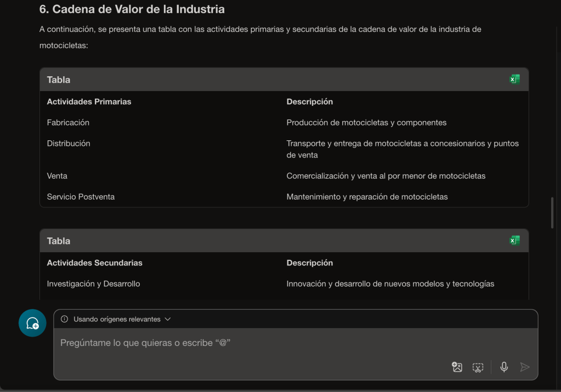Click the first table's Tabla title bar
Screen dimensions: 561x392
(x=274, y=79)
